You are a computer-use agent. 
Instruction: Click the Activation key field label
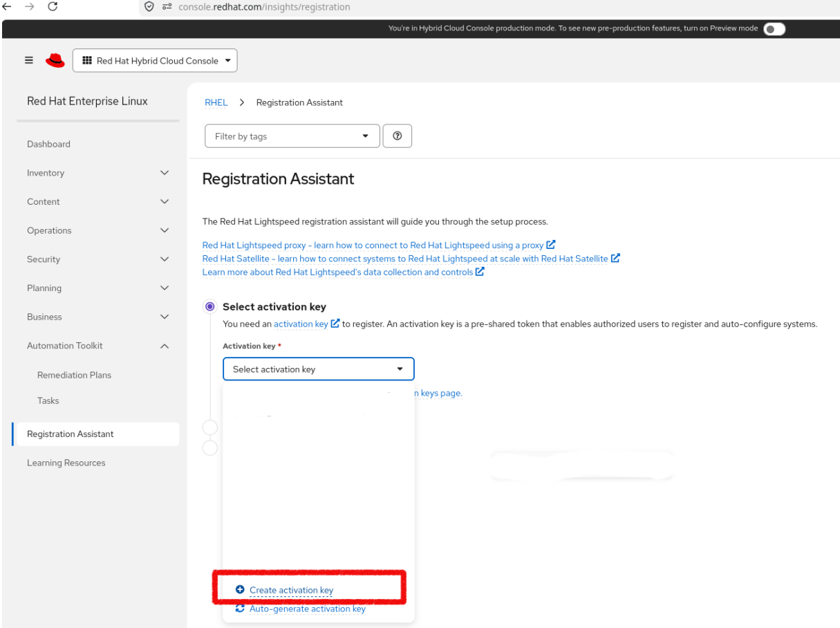click(x=249, y=346)
